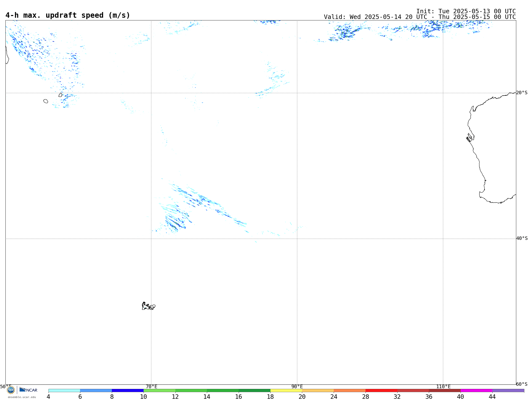
Task: Click the 110°E longitude label
Action: (x=443, y=386)
